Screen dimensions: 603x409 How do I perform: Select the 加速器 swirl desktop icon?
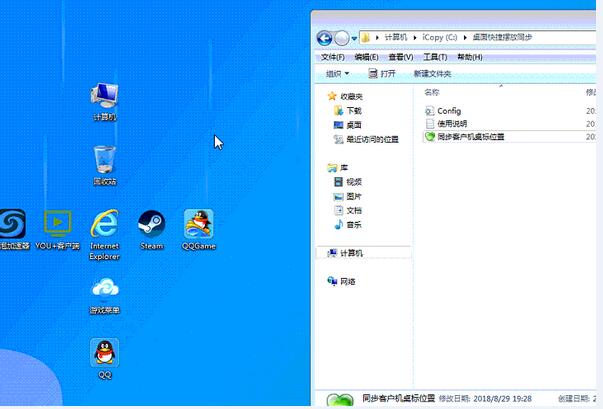coord(13,230)
